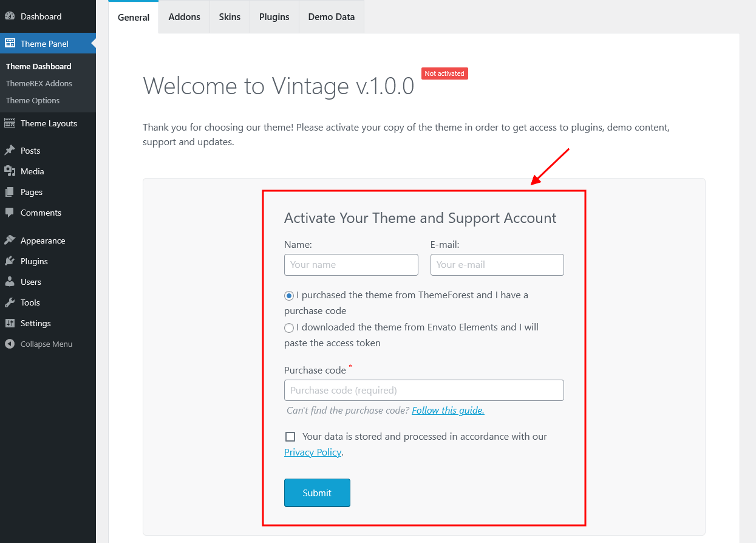
Task: Open the Plugins tab at top
Action: 274,17
